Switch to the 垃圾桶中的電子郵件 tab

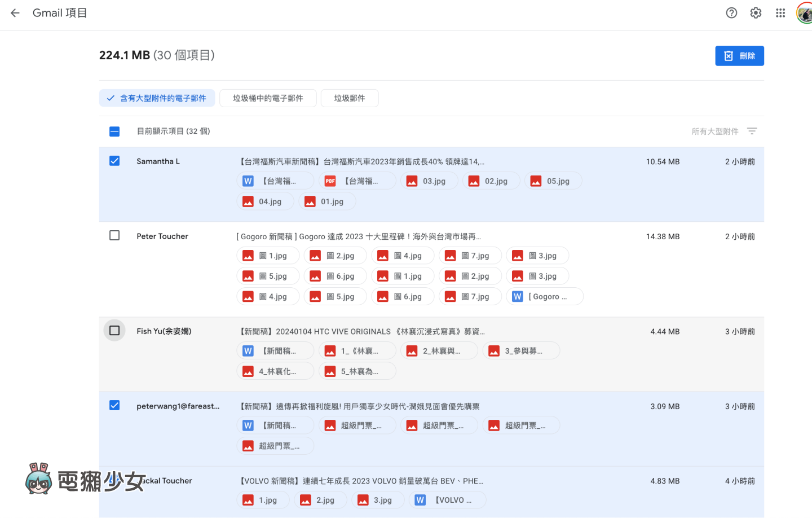tap(268, 98)
